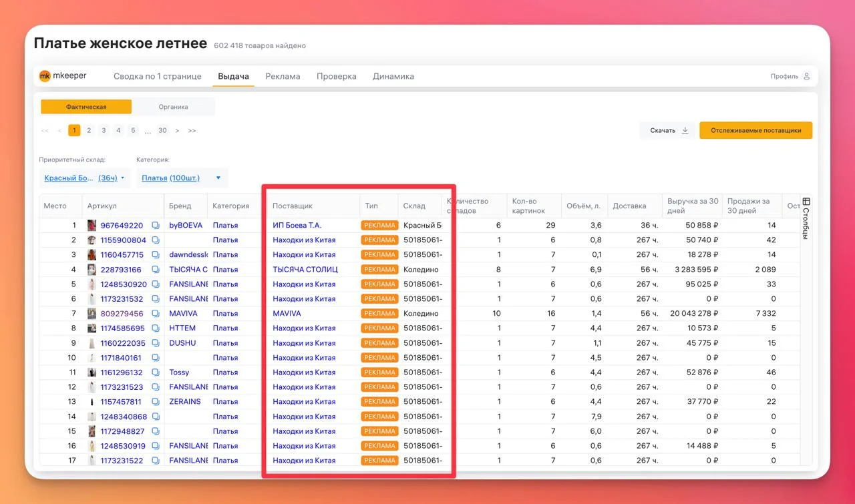Copy article number 1172948827
The height and width of the screenshot is (504, 855).
[x=155, y=431]
